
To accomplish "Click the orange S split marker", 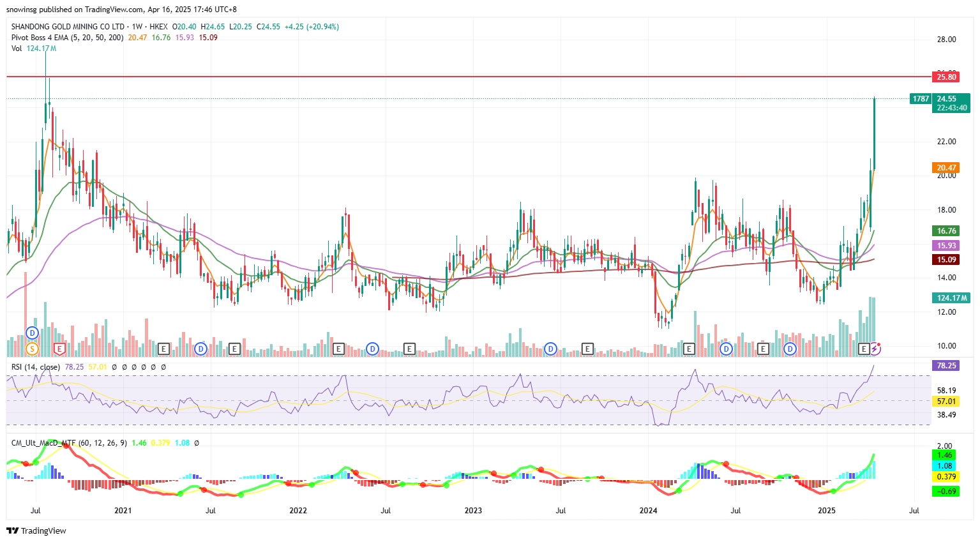I will pos(32,349).
